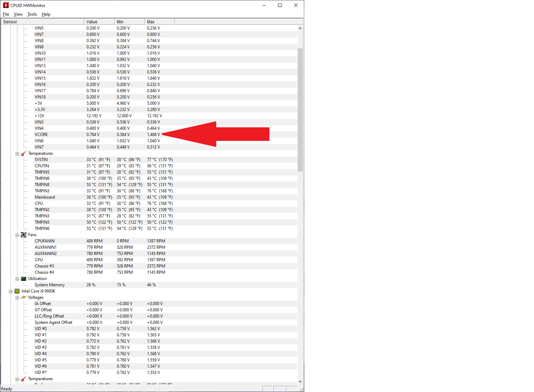Open the Tools menu
The width and height of the screenshot is (534, 392).
[x=32, y=14]
